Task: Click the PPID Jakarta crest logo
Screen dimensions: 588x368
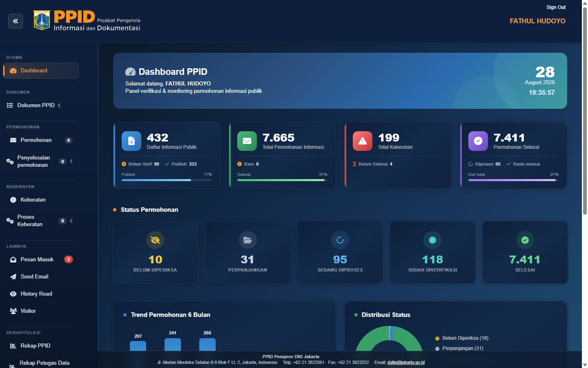Action: click(x=42, y=20)
